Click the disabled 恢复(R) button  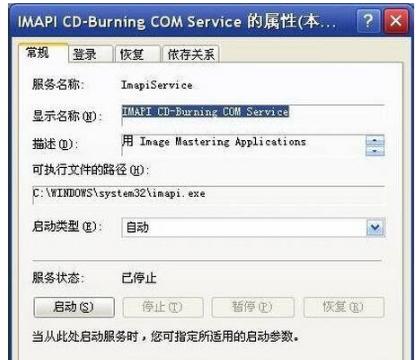click(x=343, y=307)
